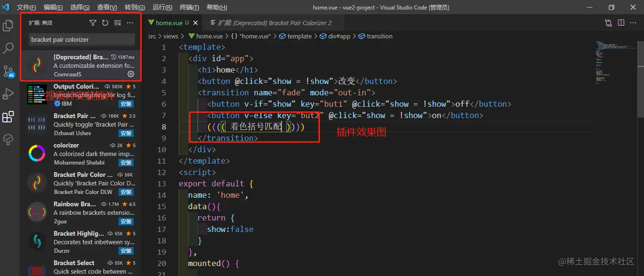This screenshot has width=644, height=276.
Task: Switch to the home.vue editor tab
Action: (173, 23)
